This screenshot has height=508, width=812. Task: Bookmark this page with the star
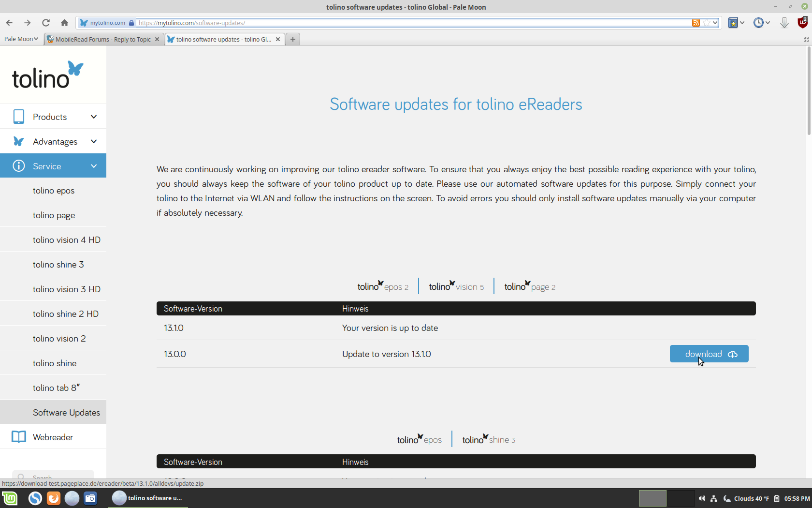[707, 23]
